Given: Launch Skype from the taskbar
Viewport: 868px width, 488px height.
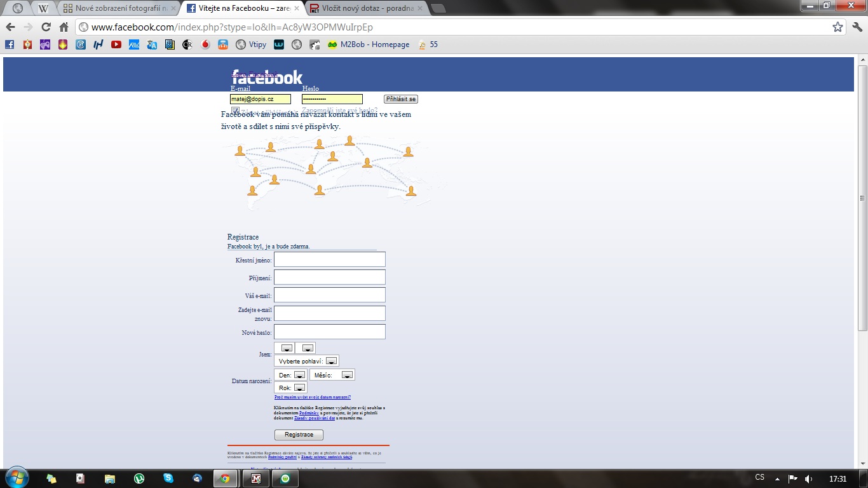Looking at the screenshot, I should (x=168, y=478).
